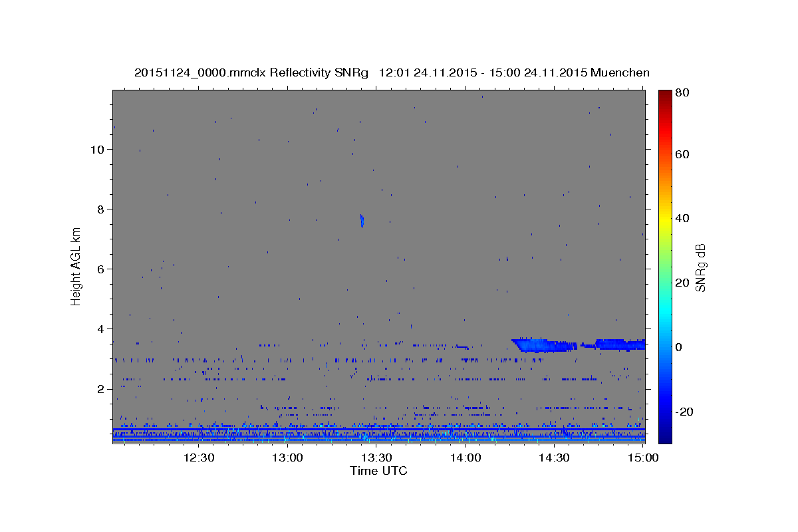This screenshot has height=532, width=798.
Task: Click the height label 6
Action: point(100,269)
